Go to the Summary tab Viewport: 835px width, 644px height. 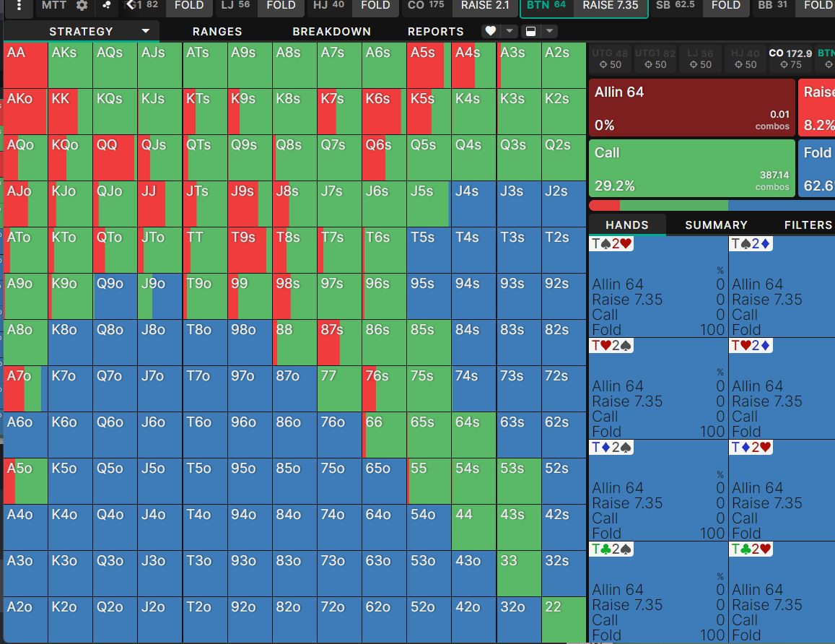716,225
